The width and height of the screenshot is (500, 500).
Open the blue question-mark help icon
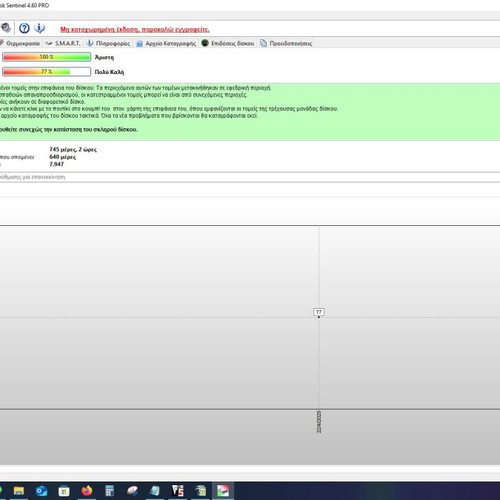coord(24,28)
